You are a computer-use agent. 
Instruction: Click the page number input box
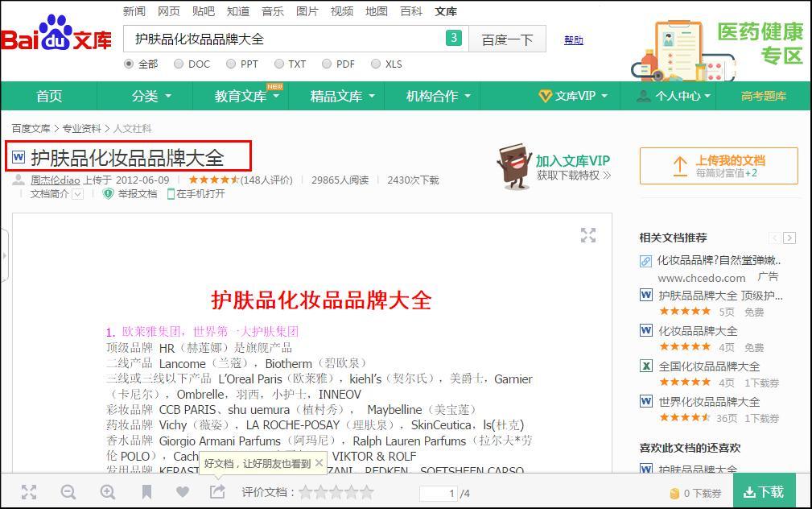point(439,493)
